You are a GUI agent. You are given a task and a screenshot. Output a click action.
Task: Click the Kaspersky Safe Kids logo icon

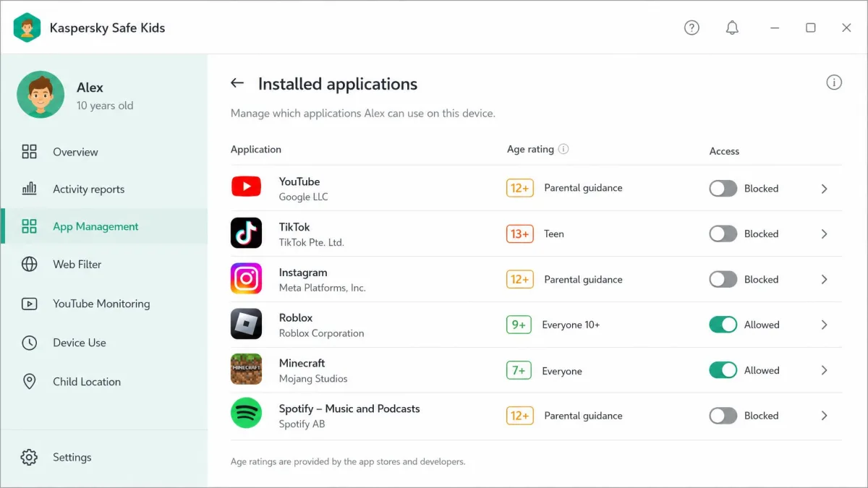pos(27,27)
